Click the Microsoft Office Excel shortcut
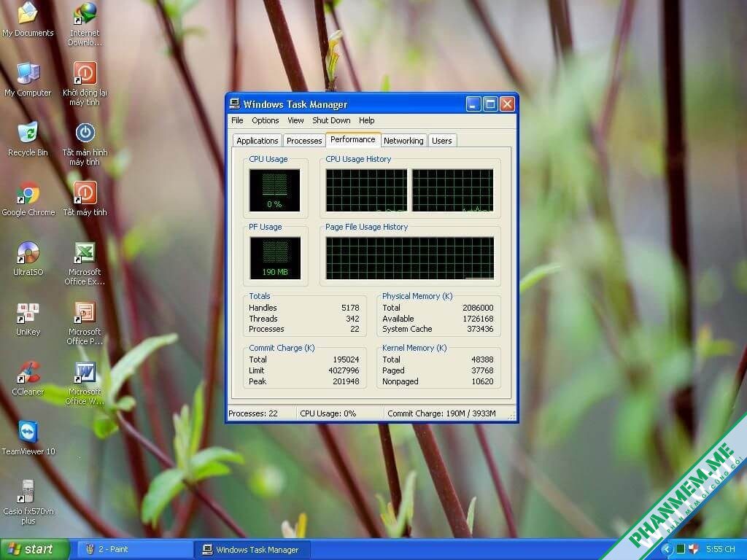The width and height of the screenshot is (747, 560). coord(85,263)
